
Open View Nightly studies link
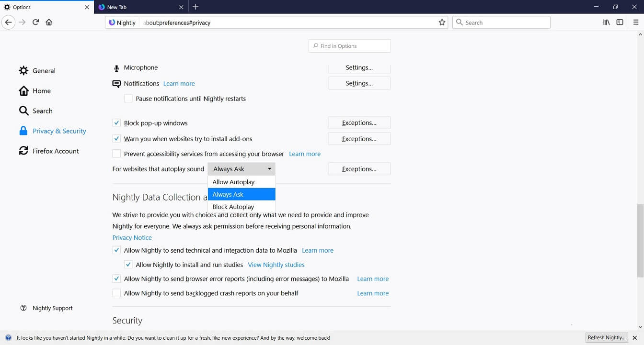pyautogui.click(x=276, y=265)
